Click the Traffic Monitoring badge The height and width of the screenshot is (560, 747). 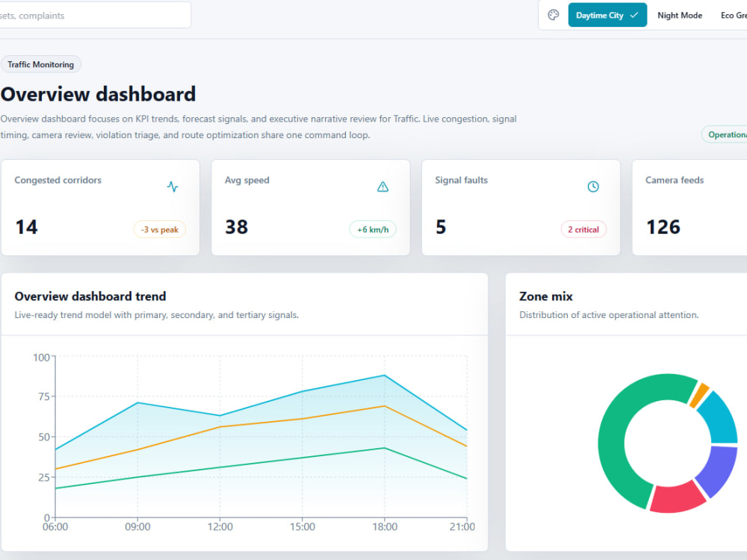coord(40,64)
